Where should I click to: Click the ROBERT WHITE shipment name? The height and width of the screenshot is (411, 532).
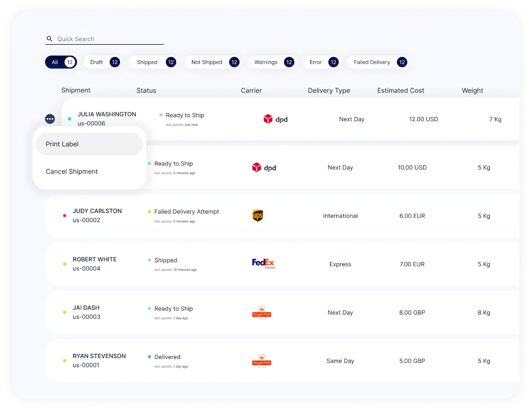(x=95, y=259)
